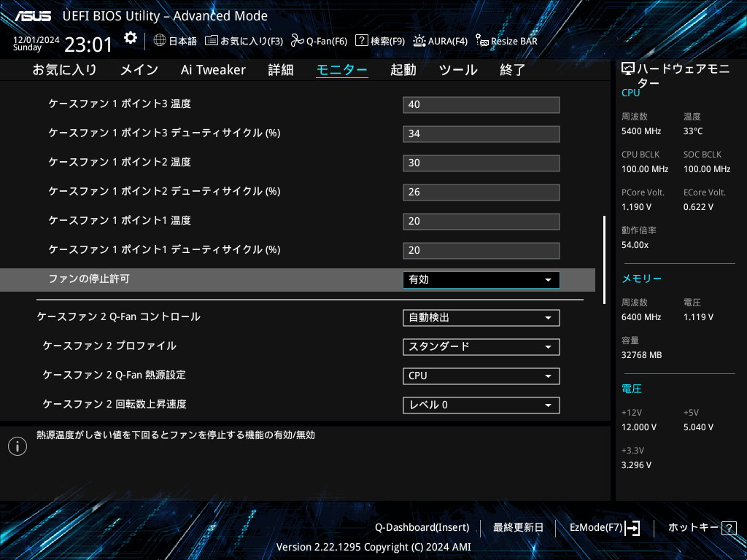Click memory capacity 32768 MB value
747x560 pixels.
(641, 355)
